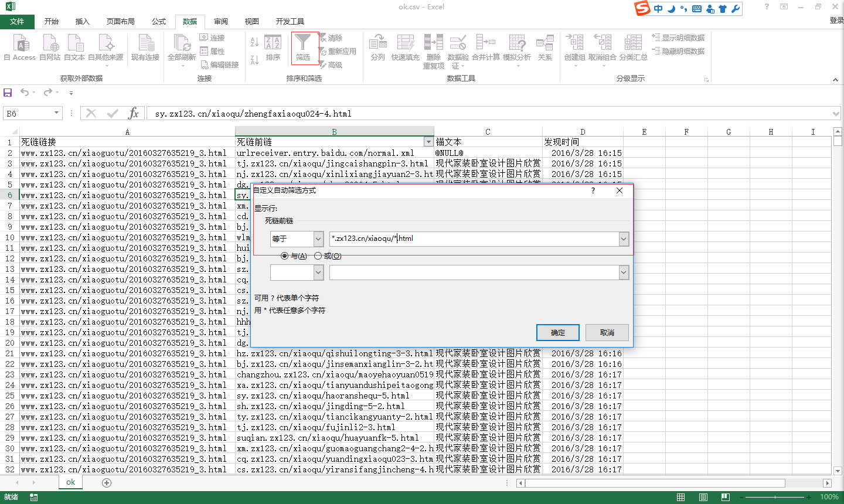Select the 与(A) radio option

[285, 256]
